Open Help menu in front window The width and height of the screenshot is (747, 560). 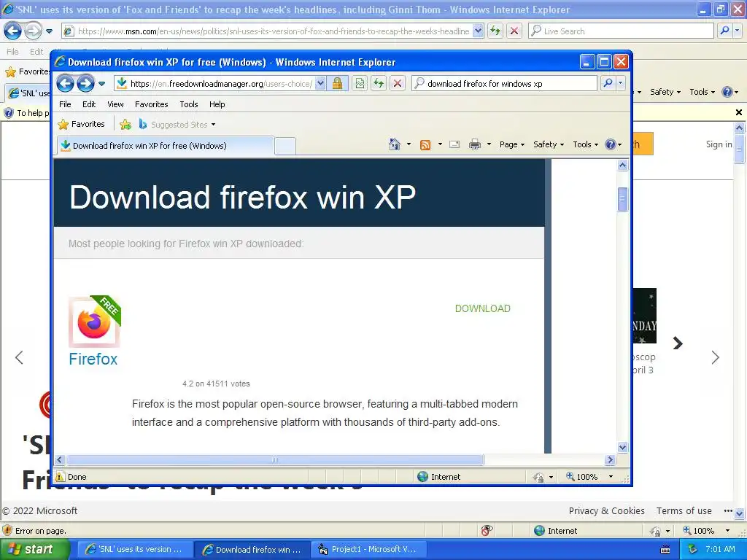pyautogui.click(x=217, y=104)
